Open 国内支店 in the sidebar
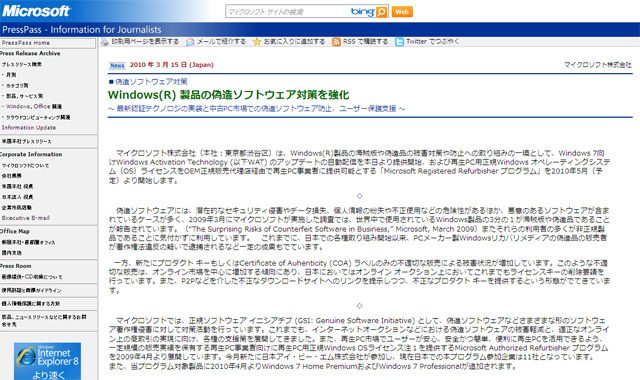The width and height of the screenshot is (640, 380). pos(11,253)
